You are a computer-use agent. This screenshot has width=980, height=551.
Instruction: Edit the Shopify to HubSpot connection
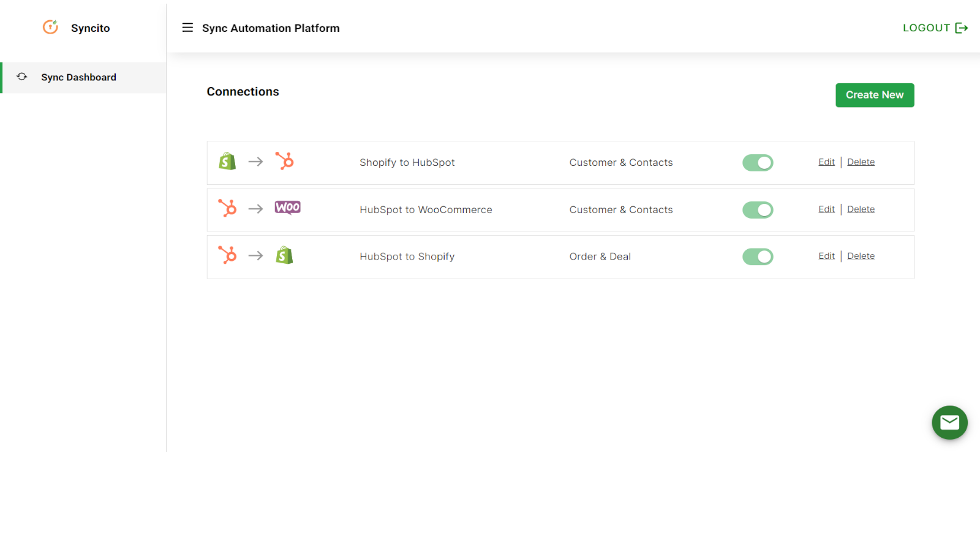tap(826, 162)
